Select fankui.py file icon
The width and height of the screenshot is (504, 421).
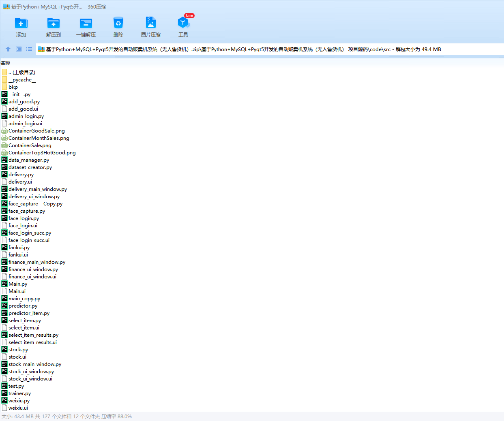(4, 247)
